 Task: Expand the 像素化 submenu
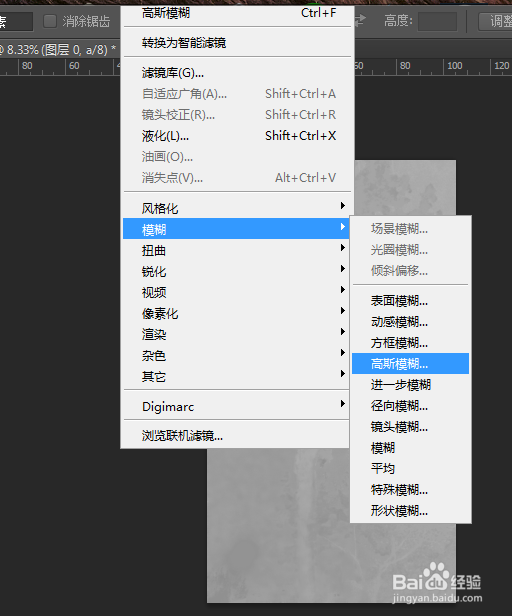(236, 314)
